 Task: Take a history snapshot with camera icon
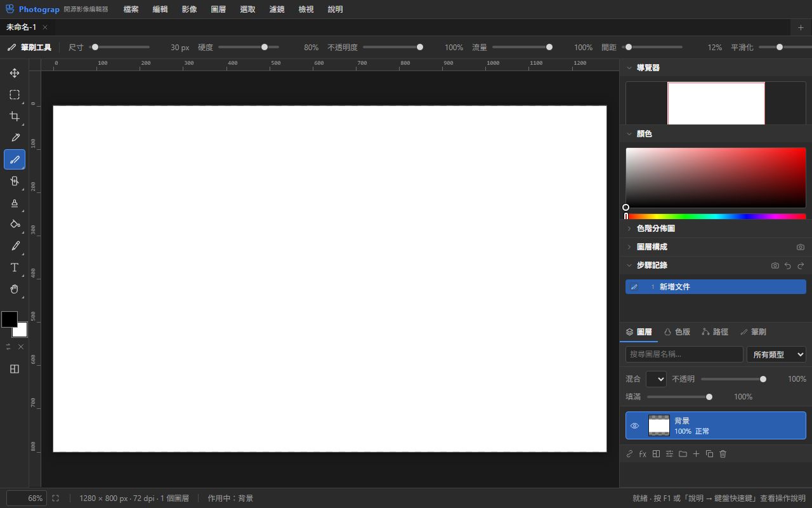point(775,265)
